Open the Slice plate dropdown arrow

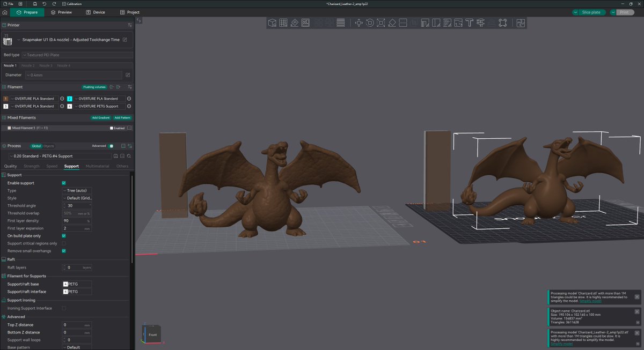[x=575, y=12]
